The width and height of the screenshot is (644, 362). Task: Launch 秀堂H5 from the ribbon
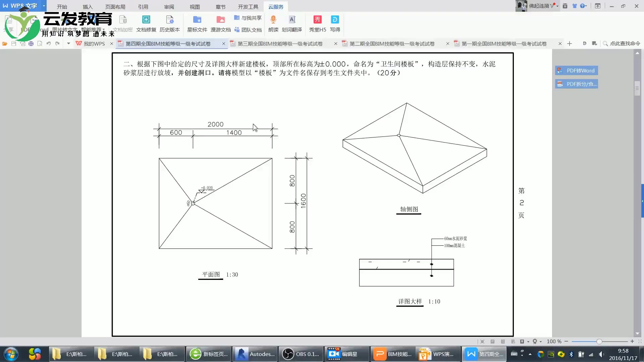(317, 23)
